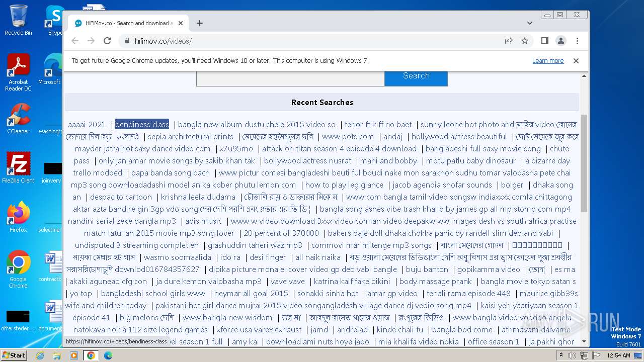
Task: Open the 'aaaai 2021' recent search link
Action: click(x=87, y=124)
